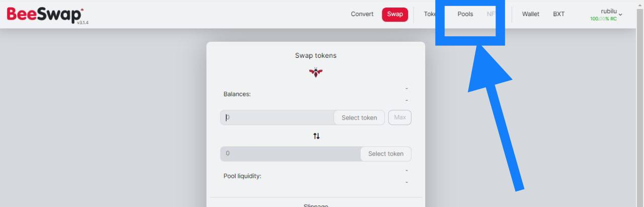Open the NFT menu item

tap(491, 14)
